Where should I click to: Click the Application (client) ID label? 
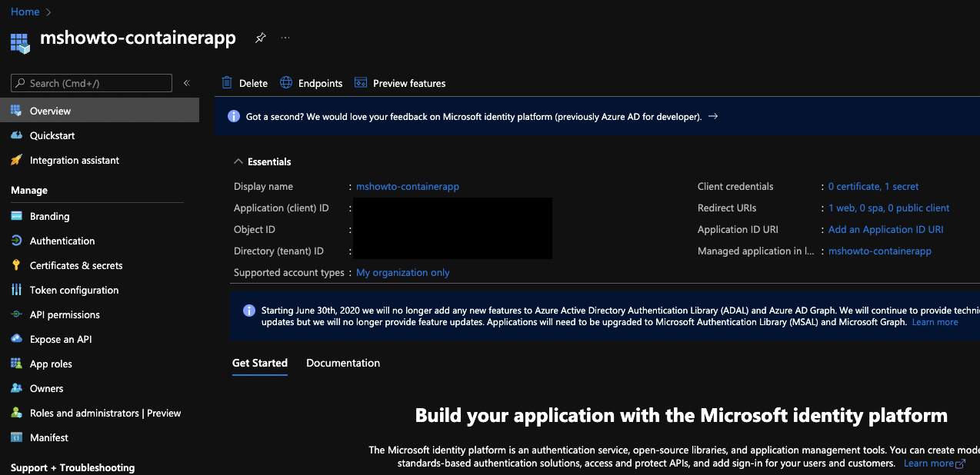(282, 208)
